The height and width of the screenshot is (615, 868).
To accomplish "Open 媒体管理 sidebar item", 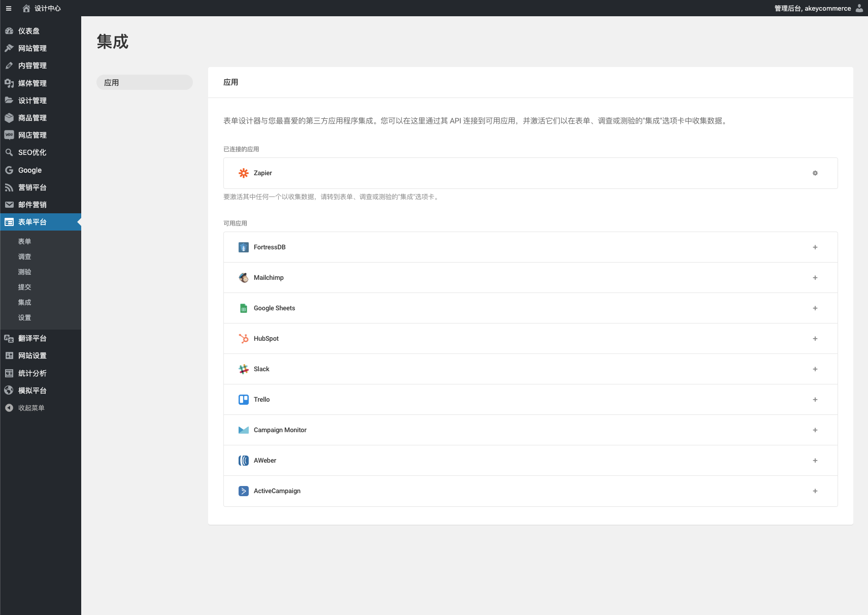I will click(x=41, y=83).
